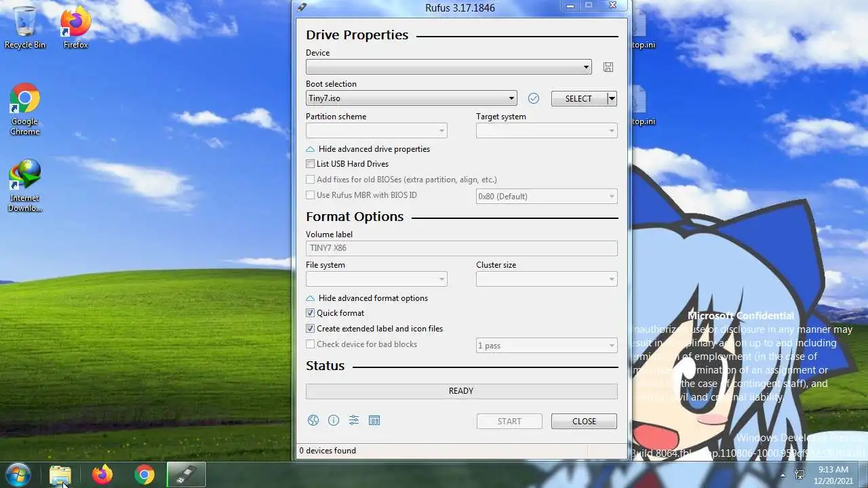Toggle List USB Hard Drives checkbox
Image resolution: width=868 pixels, height=488 pixels.
[310, 164]
